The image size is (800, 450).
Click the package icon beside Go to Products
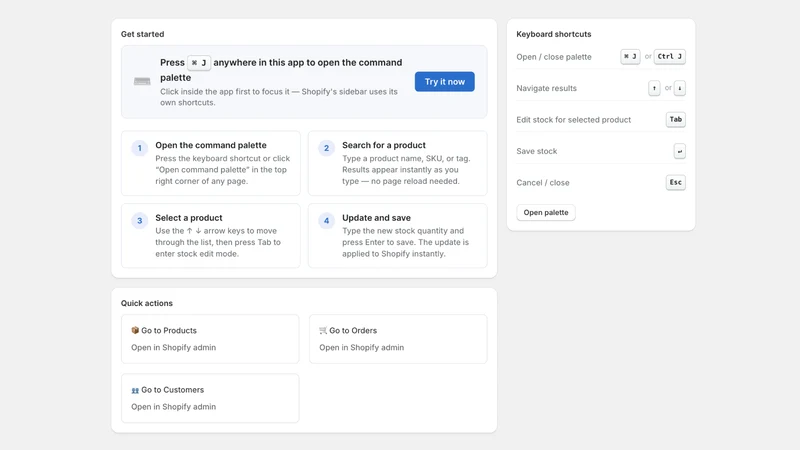pos(135,331)
